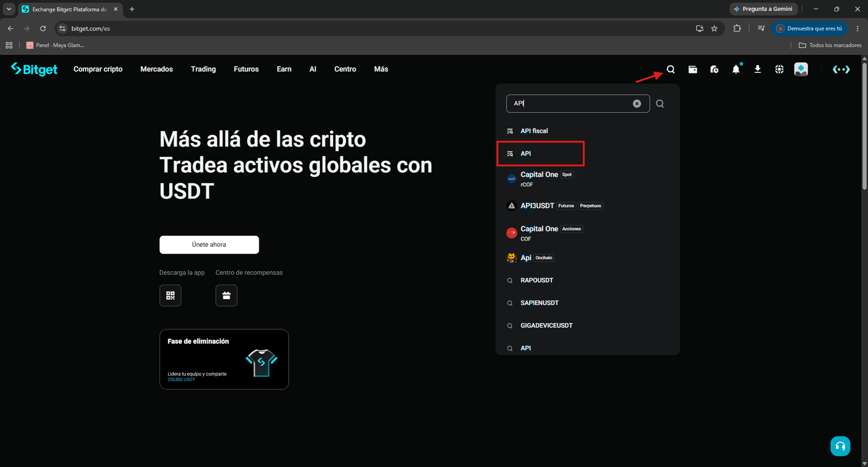Open a new browser tab
The image size is (868, 467).
[x=132, y=9]
